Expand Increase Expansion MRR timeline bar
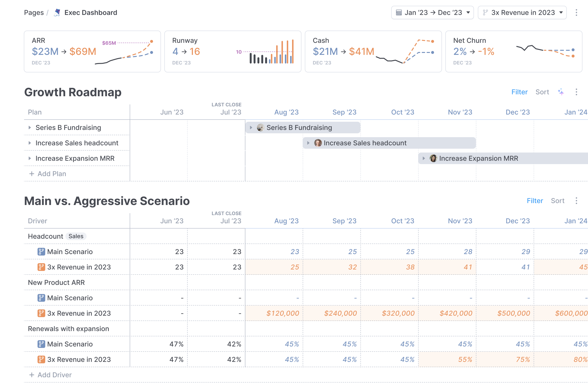The height and width of the screenshot is (384, 588). click(x=423, y=158)
